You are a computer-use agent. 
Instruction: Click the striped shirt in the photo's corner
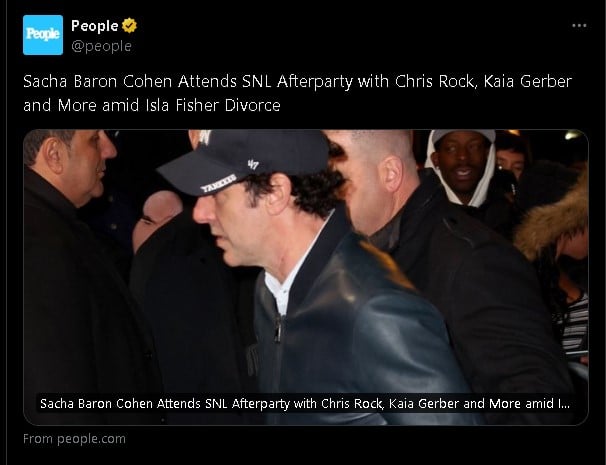click(x=572, y=325)
